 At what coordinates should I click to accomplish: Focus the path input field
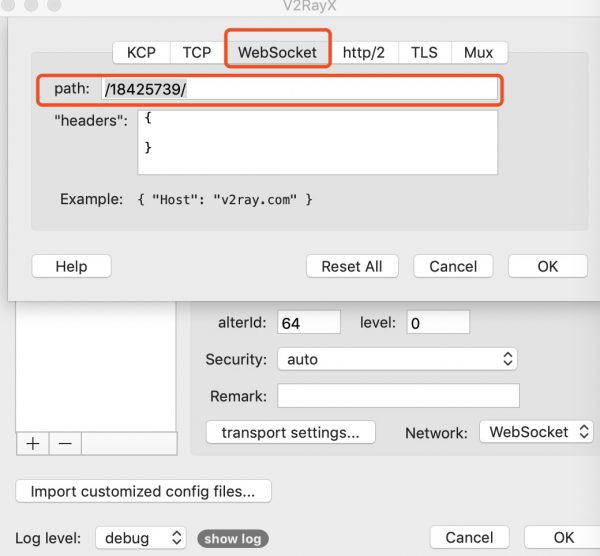coord(300,89)
